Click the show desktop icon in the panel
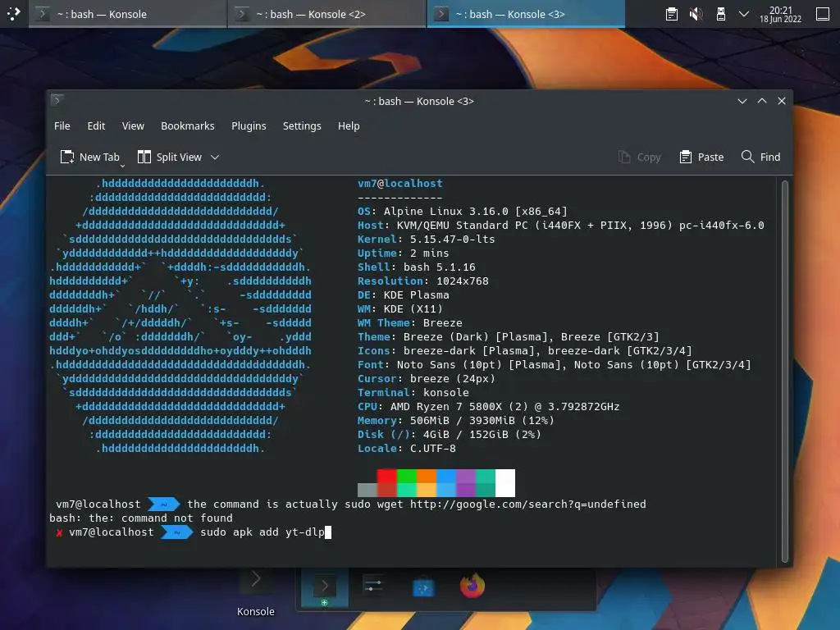Viewport: 840px width, 630px height. [822, 14]
